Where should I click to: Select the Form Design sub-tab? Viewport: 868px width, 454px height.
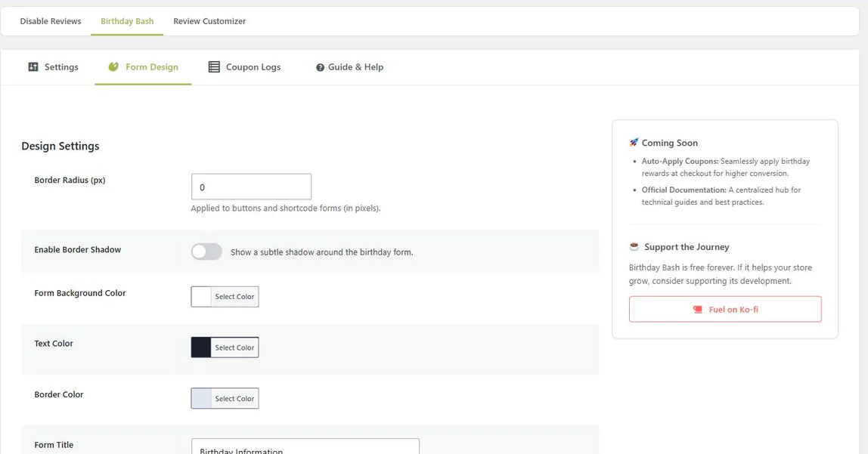pos(143,67)
